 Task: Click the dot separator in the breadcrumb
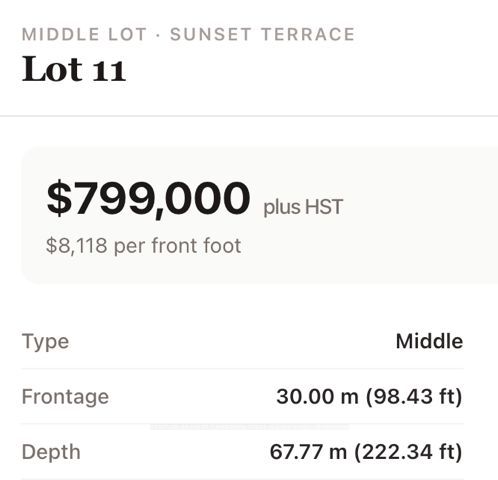point(158,35)
